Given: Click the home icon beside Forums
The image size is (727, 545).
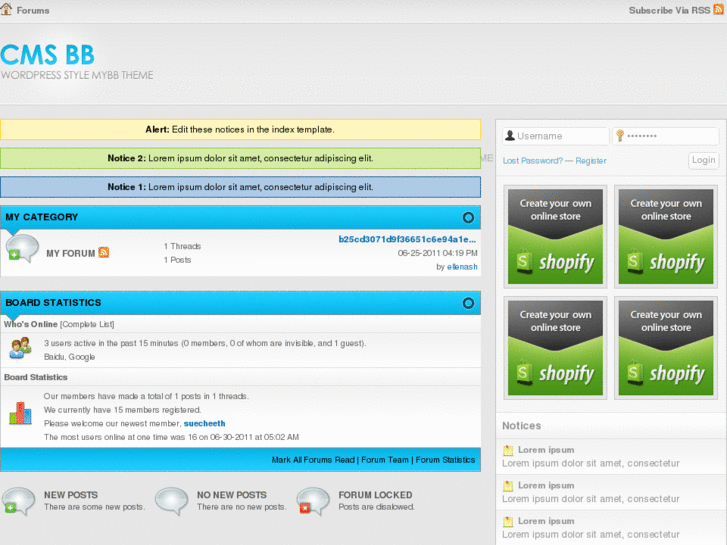Looking at the screenshot, I should point(6,9).
